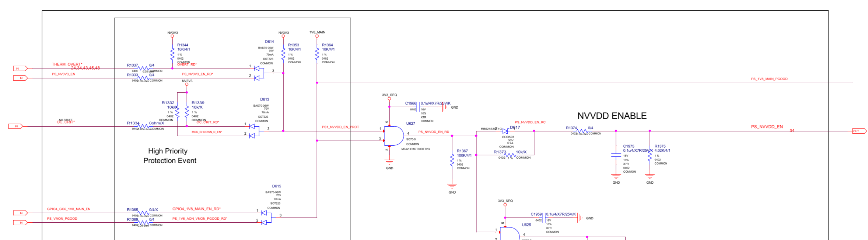Open page reference 34 near PS_NVVDD_EN
868x240 pixels.
[792, 131]
